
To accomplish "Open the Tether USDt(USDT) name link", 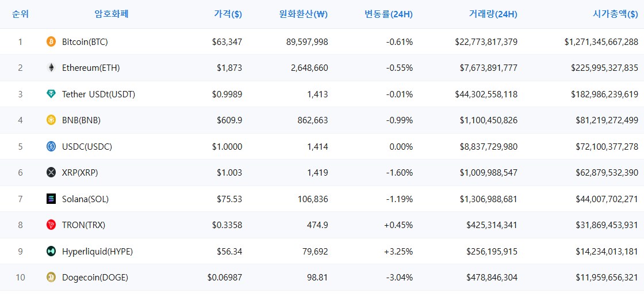I will [98, 94].
